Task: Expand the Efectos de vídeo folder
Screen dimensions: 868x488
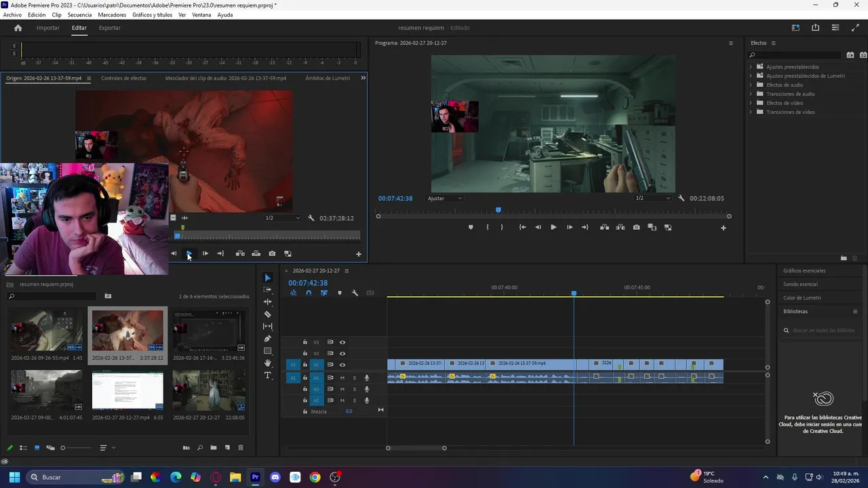Action: coord(751,103)
